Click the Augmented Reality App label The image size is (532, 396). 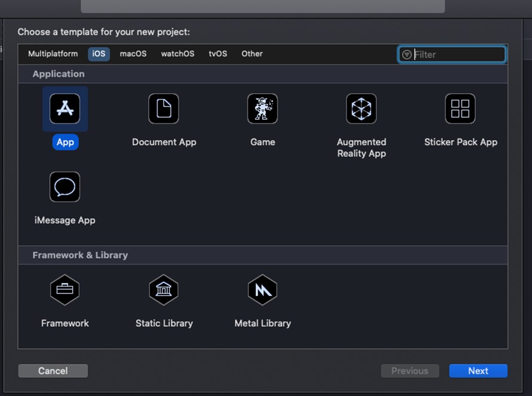361,148
